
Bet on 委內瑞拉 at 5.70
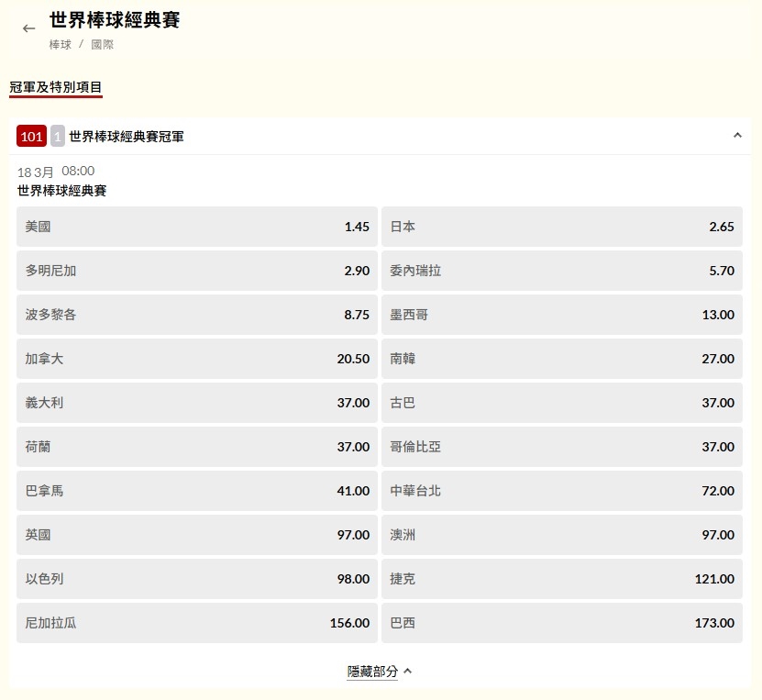click(561, 271)
